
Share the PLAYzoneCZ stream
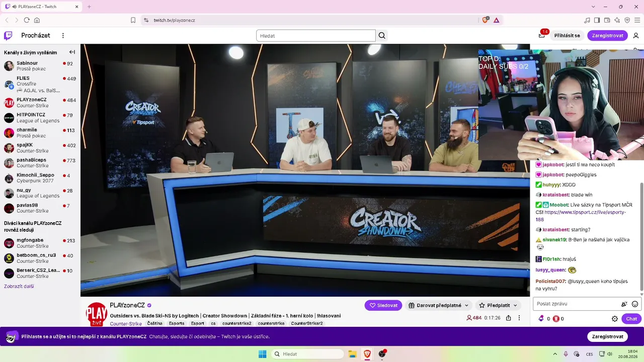[509, 318]
